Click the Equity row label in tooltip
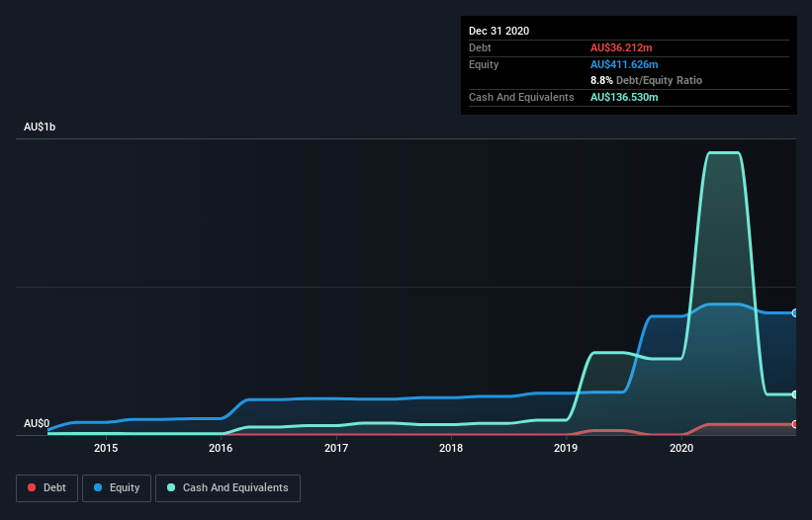This screenshot has height=520, width=812. 484,64
